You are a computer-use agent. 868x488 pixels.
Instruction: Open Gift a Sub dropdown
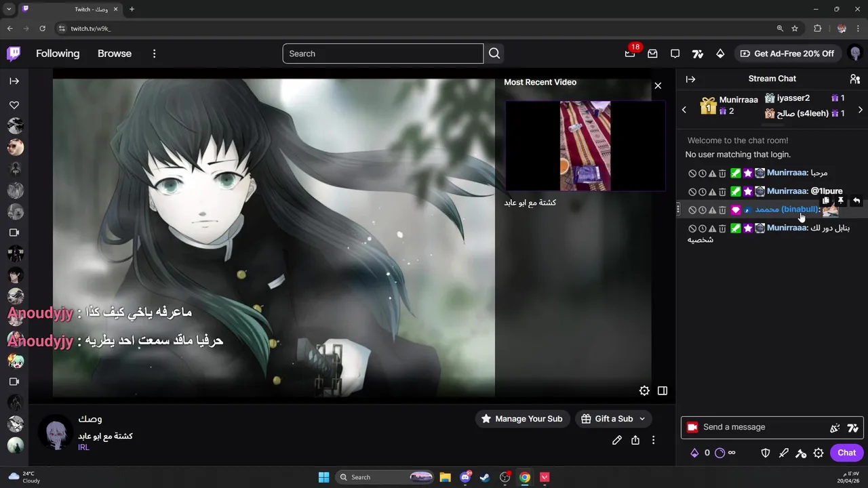pyautogui.click(x=614, y=419)
